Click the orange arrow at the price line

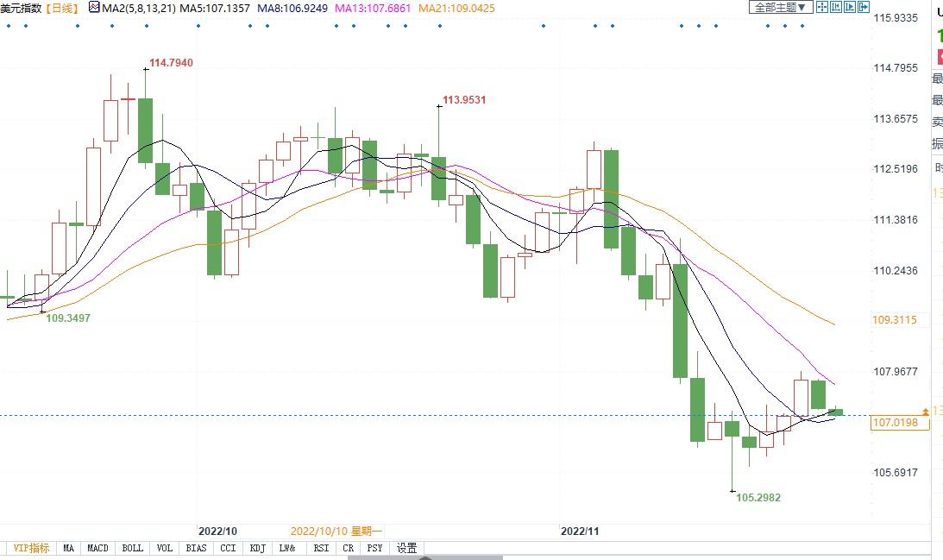tap(926, 412)
